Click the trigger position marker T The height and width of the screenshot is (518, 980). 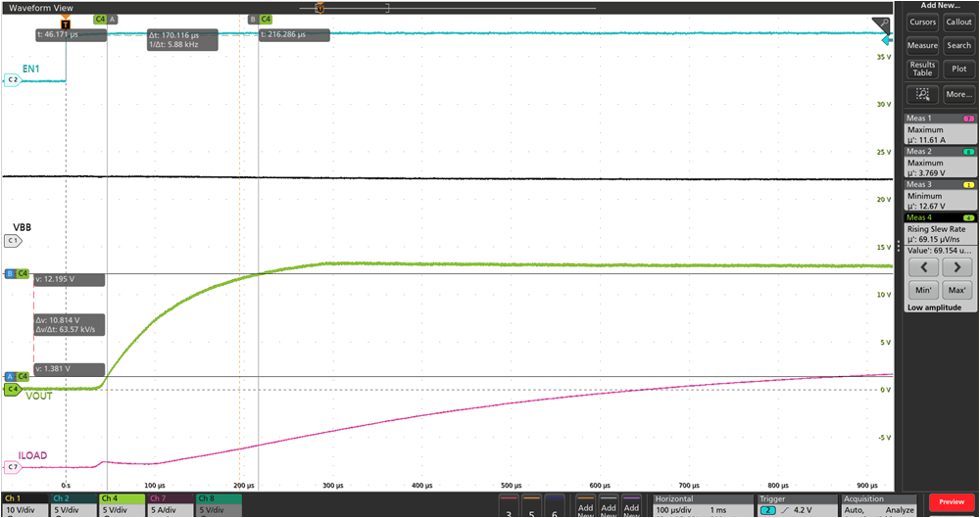coord(66,23)
